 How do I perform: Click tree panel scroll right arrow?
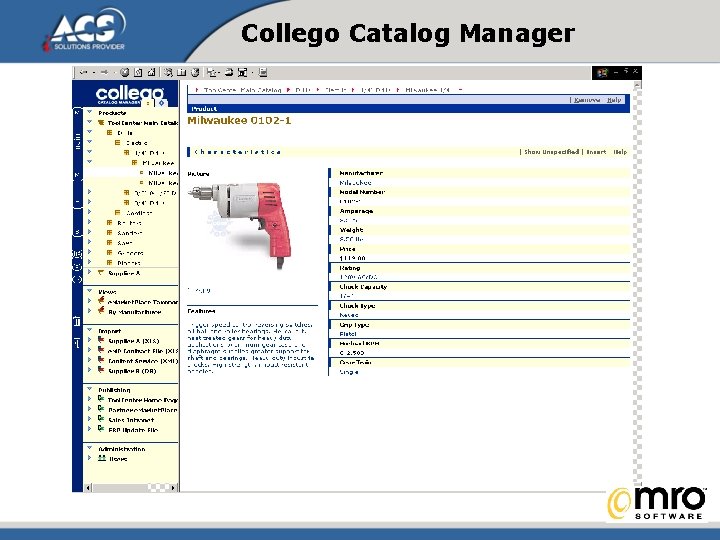point(173,488)
